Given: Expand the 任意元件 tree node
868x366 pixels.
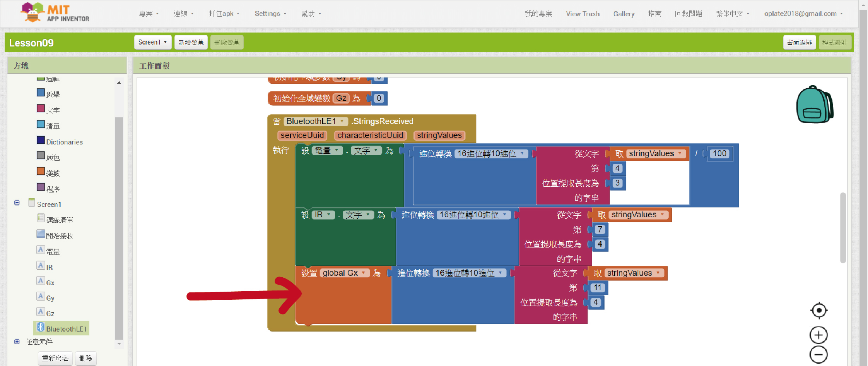Looking at the screenshot, I should pos(17,342).
